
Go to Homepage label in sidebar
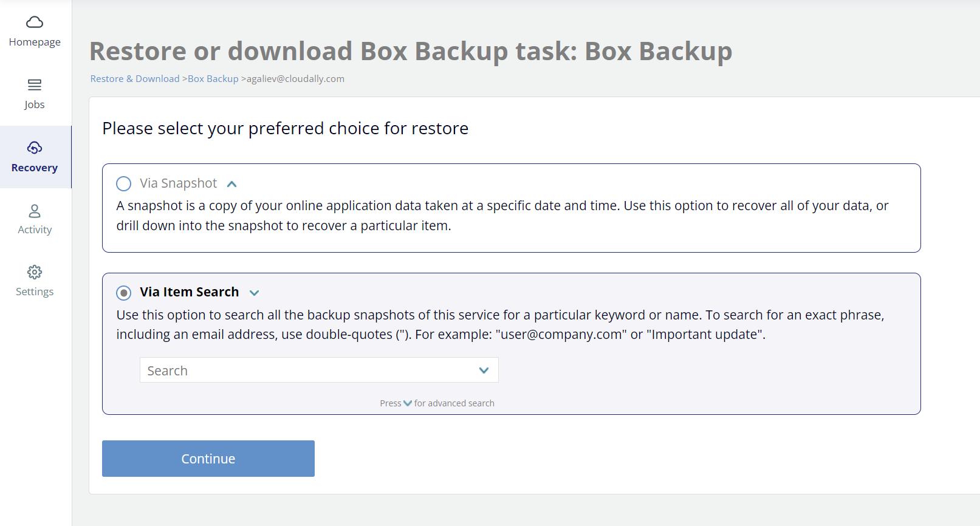35,42
